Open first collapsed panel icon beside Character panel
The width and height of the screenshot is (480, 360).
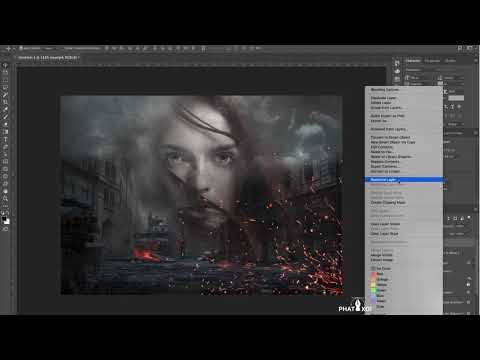397,63
